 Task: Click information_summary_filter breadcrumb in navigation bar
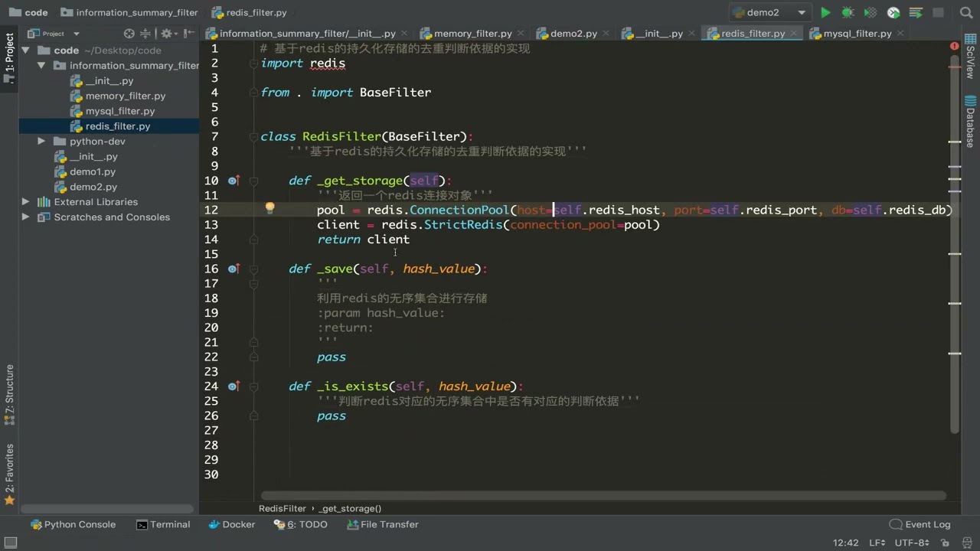click(129, 12)
